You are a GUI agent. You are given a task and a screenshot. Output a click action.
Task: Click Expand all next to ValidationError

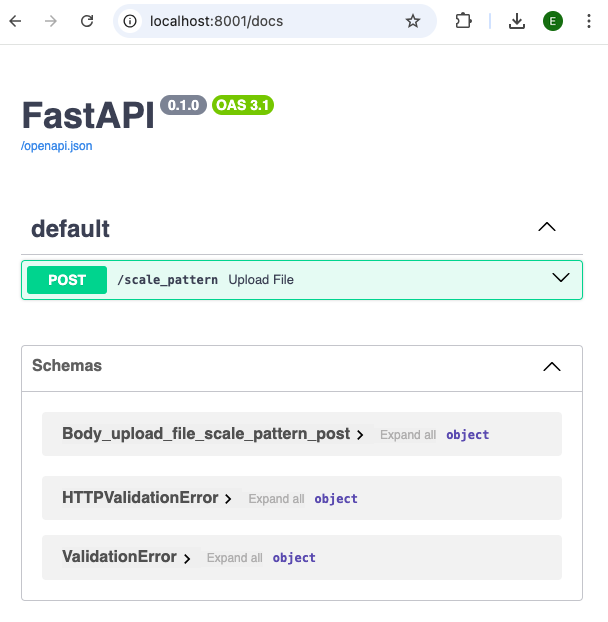pos(234,558)
